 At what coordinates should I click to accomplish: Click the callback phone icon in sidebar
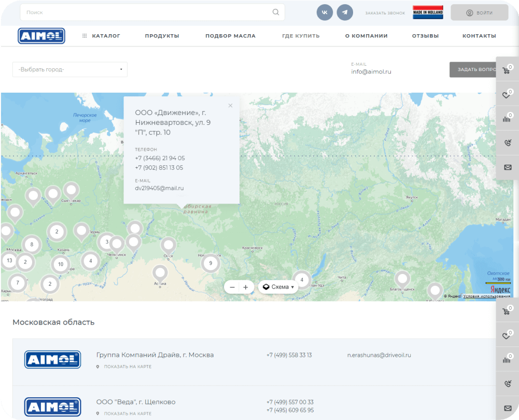pyautogui.click(x=507, y=143)
